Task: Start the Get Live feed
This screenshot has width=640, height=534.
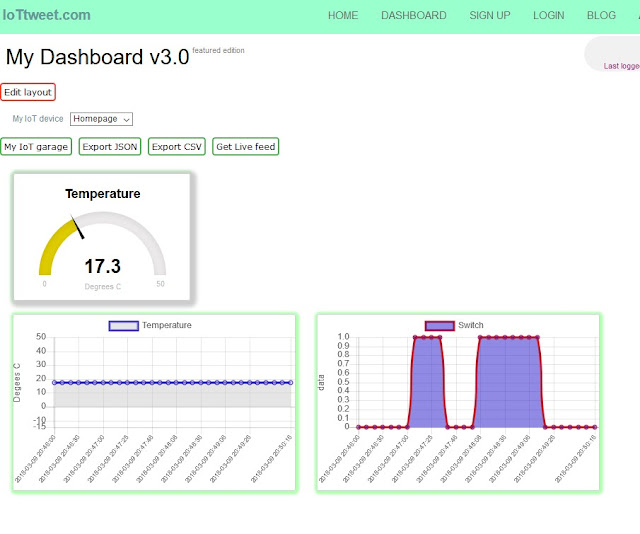Action: point(246,147)
